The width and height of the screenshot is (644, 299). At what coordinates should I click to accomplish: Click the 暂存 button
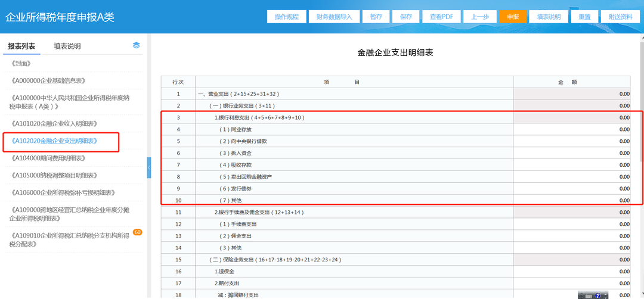point(376,17)
